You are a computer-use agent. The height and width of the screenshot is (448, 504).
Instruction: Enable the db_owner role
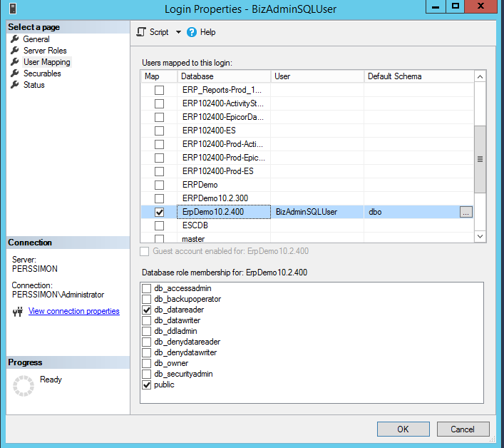point(147,363)
